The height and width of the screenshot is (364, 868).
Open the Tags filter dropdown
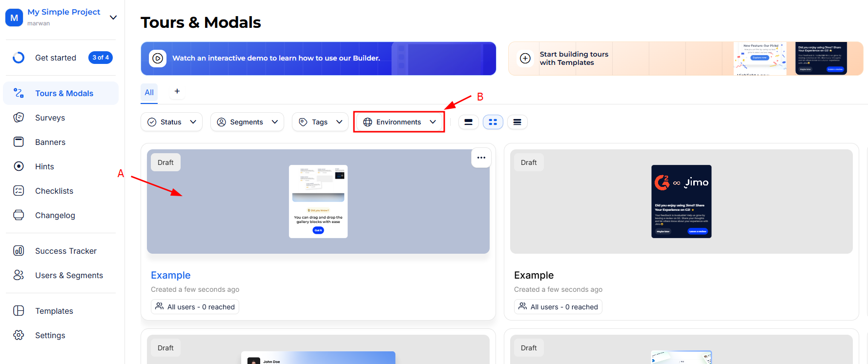[320, 122]
